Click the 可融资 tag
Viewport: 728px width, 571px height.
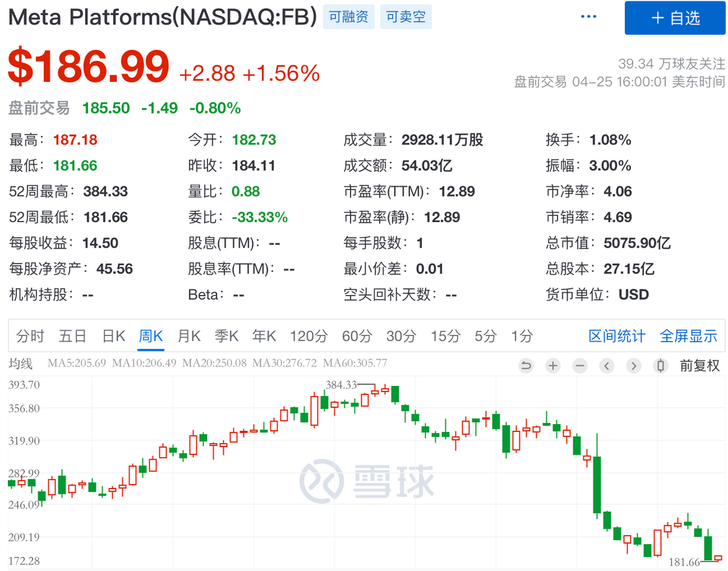click(348, 17)
